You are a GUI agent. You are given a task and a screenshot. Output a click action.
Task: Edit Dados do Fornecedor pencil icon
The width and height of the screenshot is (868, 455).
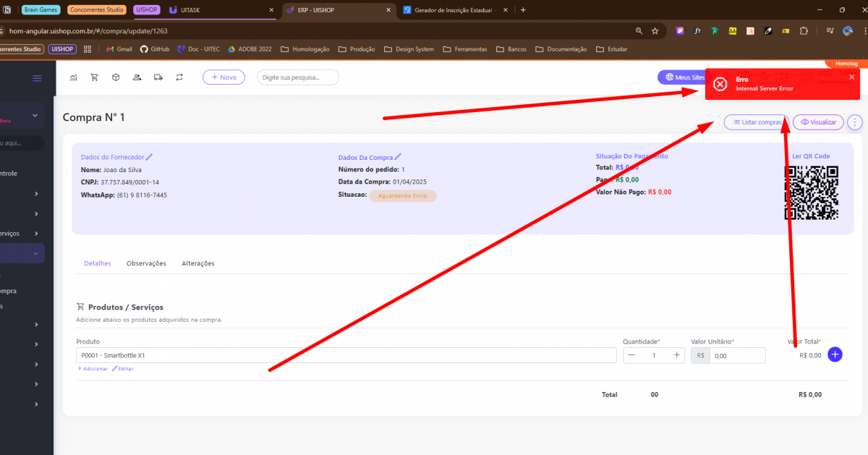point(150,157)
